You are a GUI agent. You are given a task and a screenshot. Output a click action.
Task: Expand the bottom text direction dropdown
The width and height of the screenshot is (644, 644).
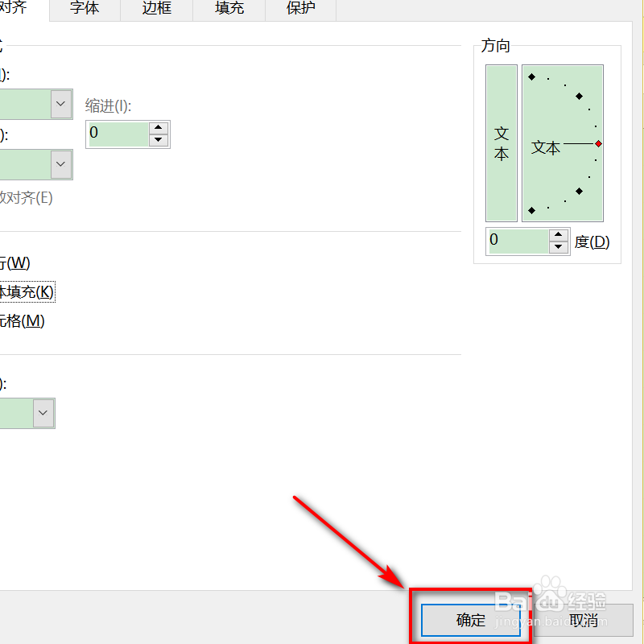(43, 414)
